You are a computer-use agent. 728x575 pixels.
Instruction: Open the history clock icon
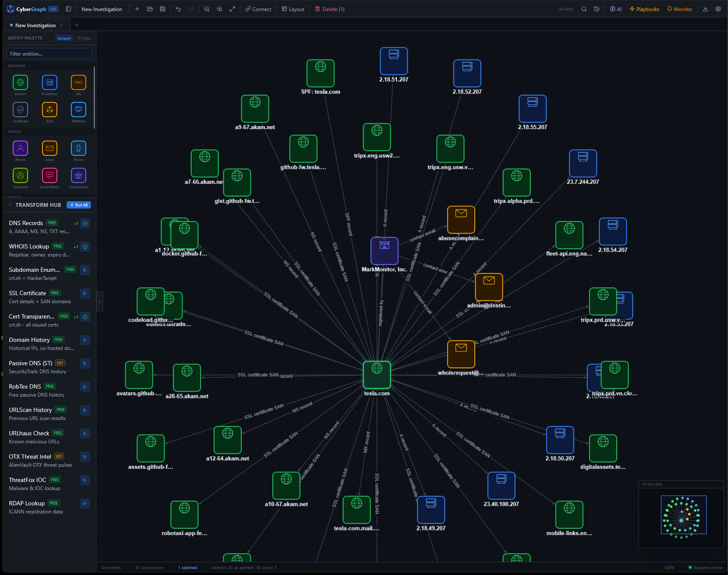[x=597, y=9]
